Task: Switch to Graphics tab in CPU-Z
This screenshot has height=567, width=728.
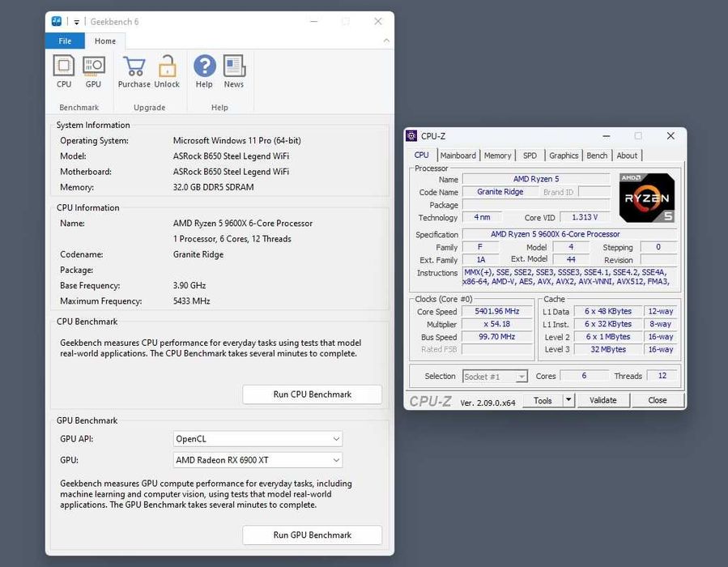Action: coord(564,156)
